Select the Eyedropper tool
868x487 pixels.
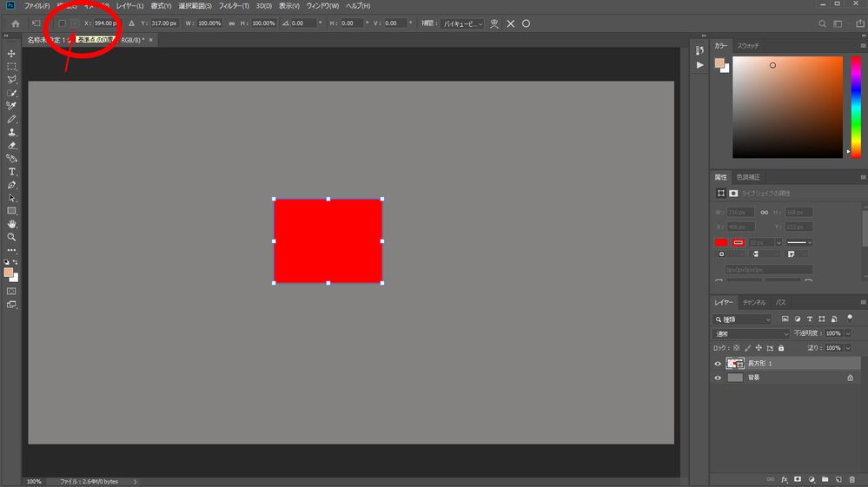[x=11, y=106]
